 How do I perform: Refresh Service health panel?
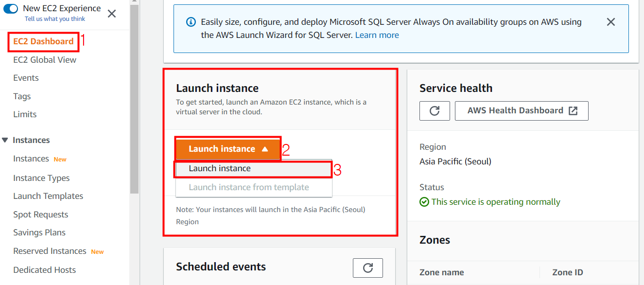click(435, 111)
